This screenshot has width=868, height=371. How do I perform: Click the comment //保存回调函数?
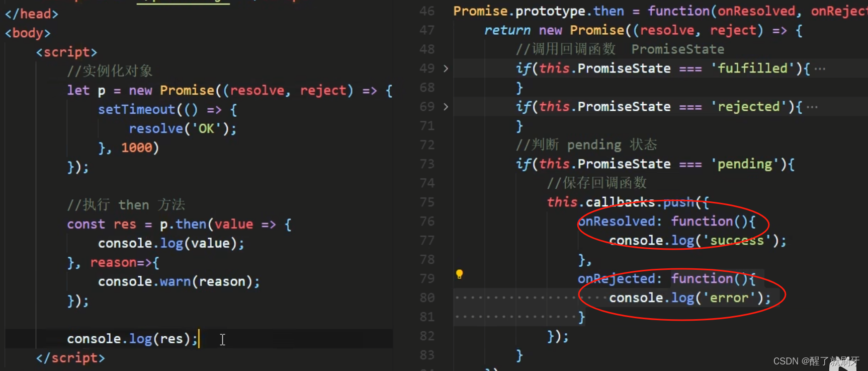click(x=597, y=183)
